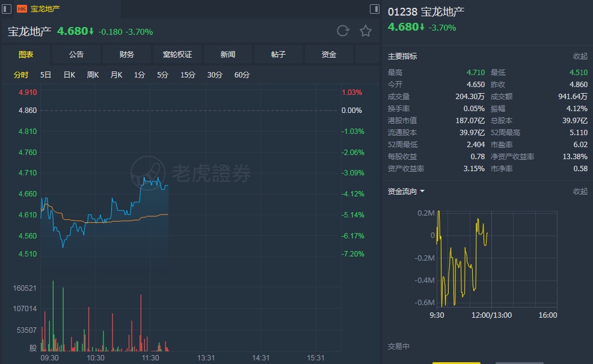
Task: Open the 窝轮权证 tab
Action: pos(177,55)
